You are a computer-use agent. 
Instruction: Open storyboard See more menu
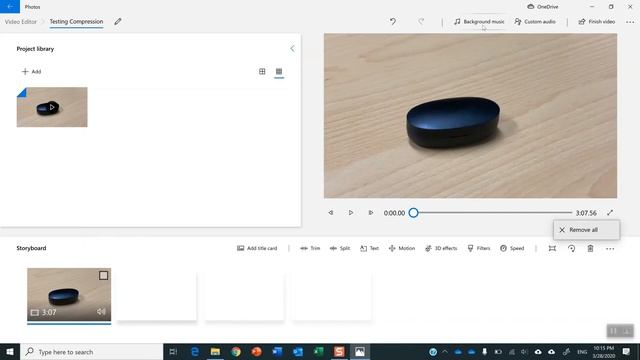point(610,248)
